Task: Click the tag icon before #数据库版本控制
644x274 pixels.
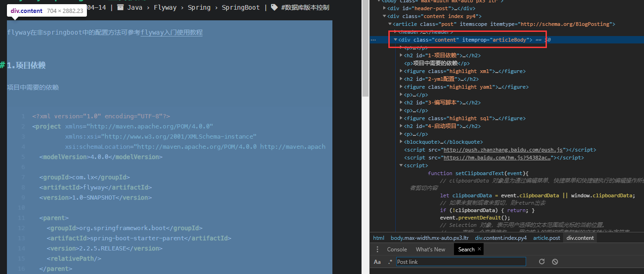Action: [274, 7]
